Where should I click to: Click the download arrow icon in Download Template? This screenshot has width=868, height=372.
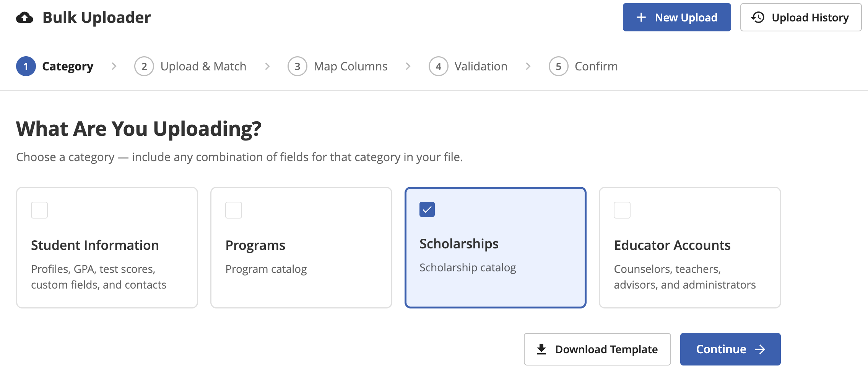541,349
